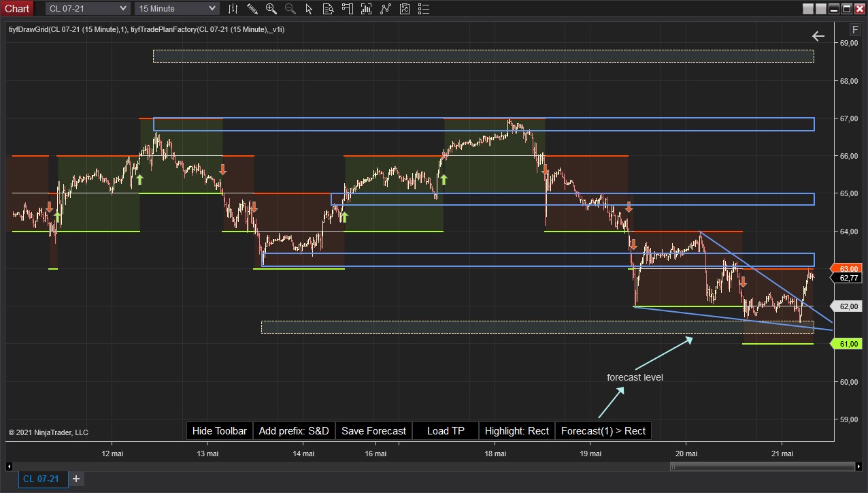868x493 pixels.
Task: Select the blue rectangle at the 65,00 level
Action: (x=573, y=200)
